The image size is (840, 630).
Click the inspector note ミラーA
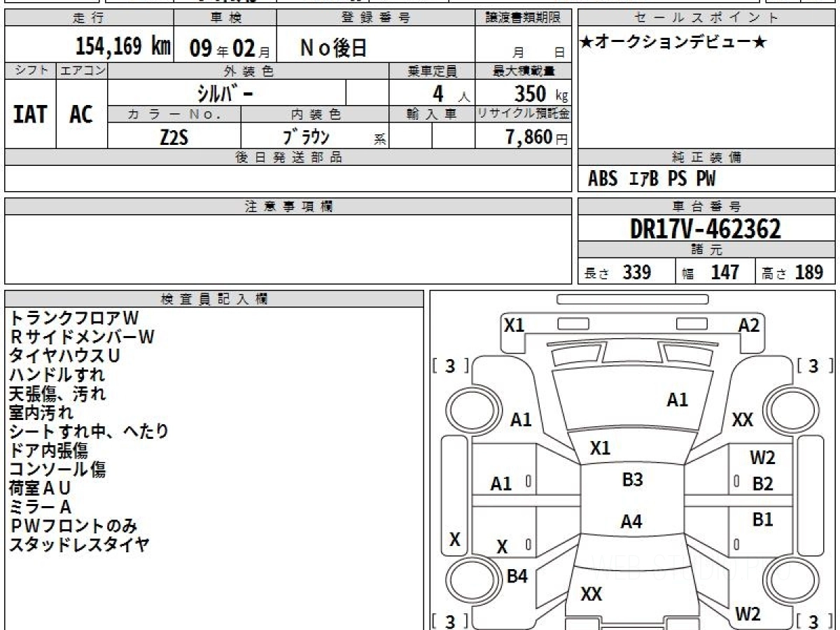(41, 507)
